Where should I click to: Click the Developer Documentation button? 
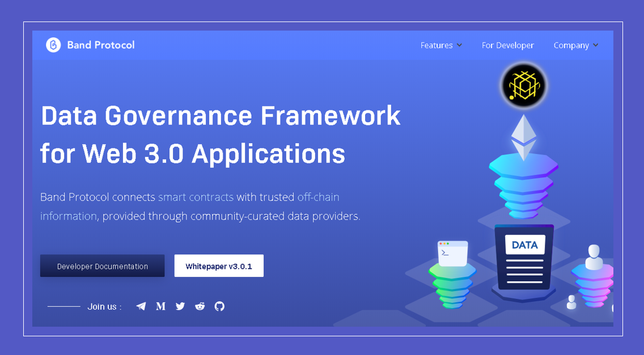pos(102,266)
